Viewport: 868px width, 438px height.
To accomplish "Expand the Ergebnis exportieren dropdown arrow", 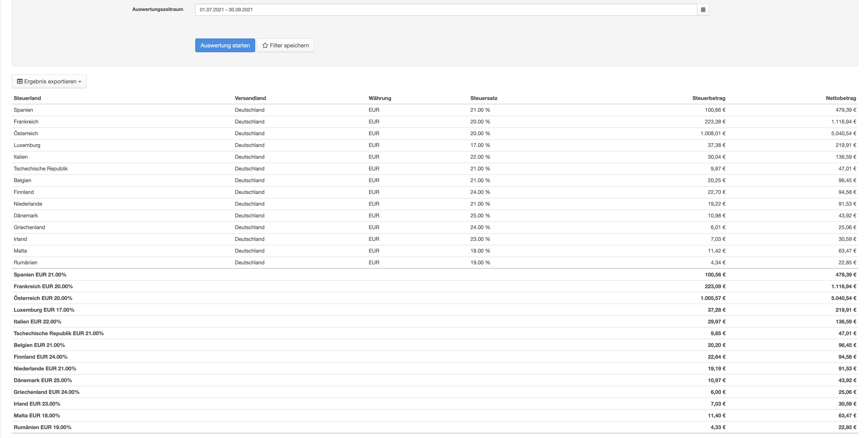I will (80, 82).
